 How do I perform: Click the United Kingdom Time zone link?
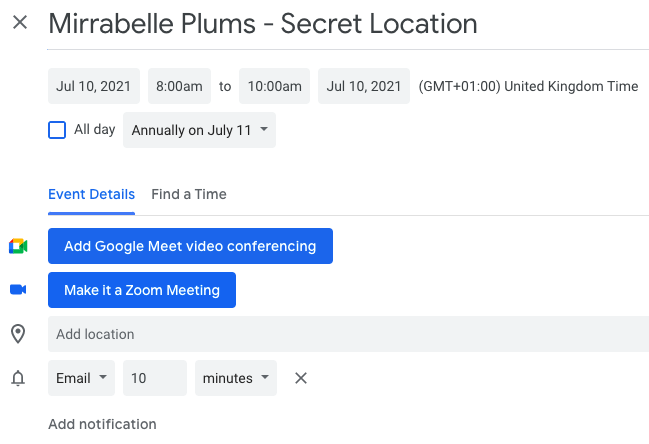tap(528, 86)
